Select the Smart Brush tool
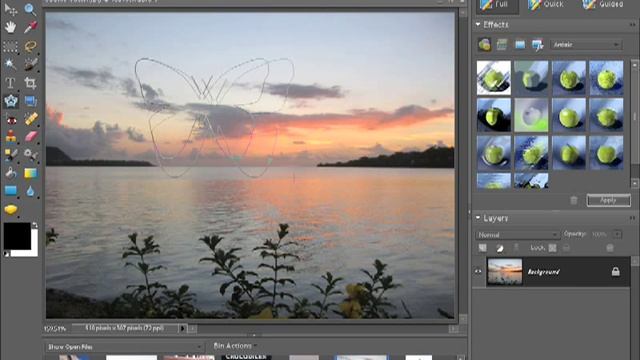Viewport: 640px width, 360px height. point(30,155)
